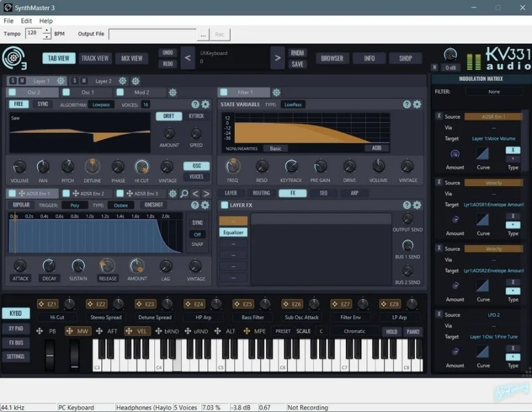Image resolution: width=532 pixels, height=412 pixels.
Task: Open the envelope Type Oobee dropdown
Action: [121, 205]
